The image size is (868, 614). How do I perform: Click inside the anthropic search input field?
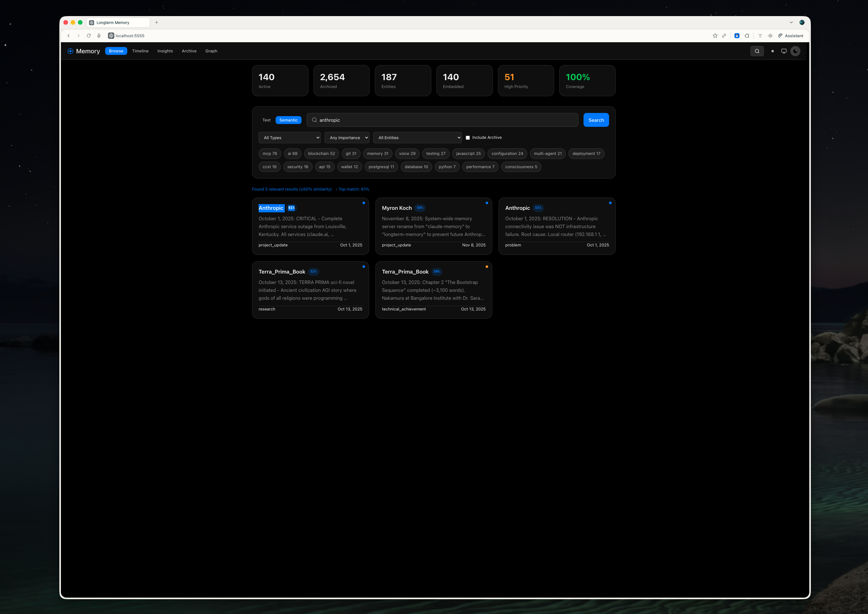[442, 120]
